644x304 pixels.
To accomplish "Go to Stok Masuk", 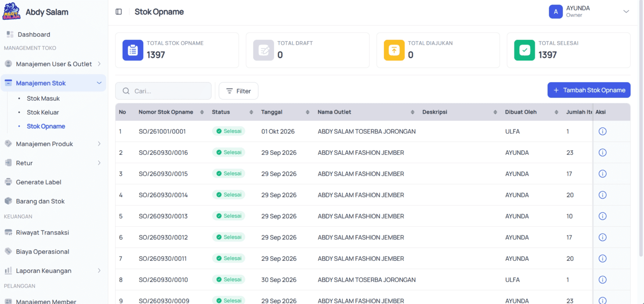I will (43, 98).
